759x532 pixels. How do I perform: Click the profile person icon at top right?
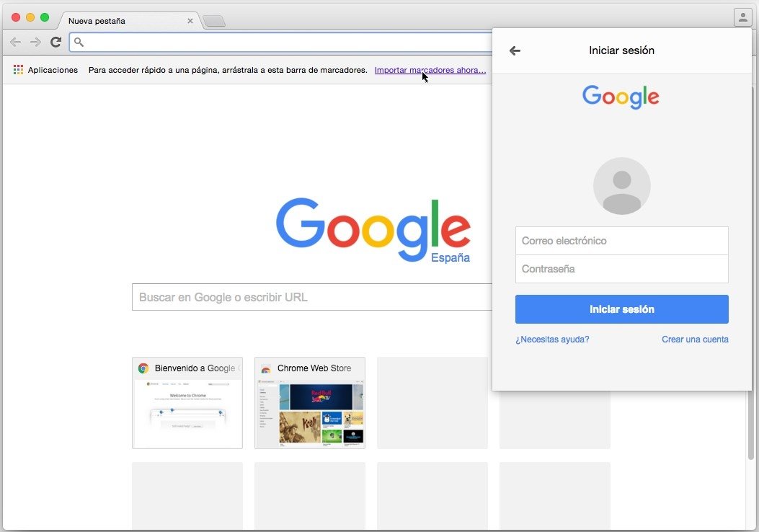pos(742,17)
